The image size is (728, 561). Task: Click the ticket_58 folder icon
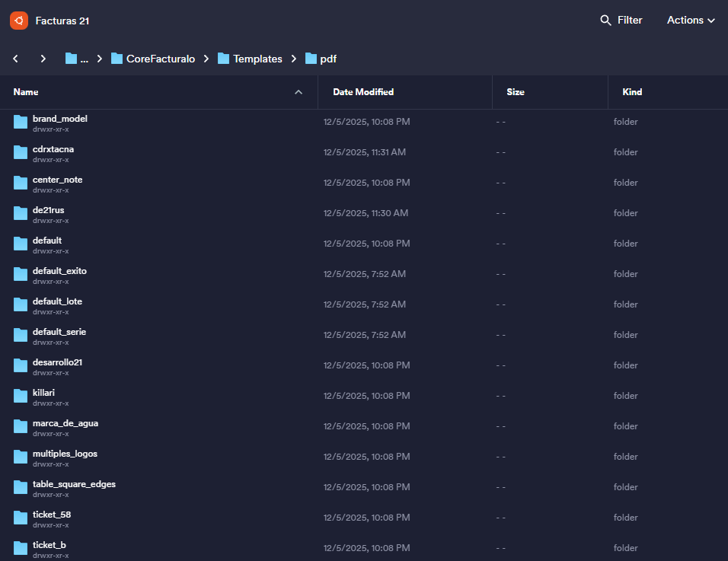tap(21, 518)
